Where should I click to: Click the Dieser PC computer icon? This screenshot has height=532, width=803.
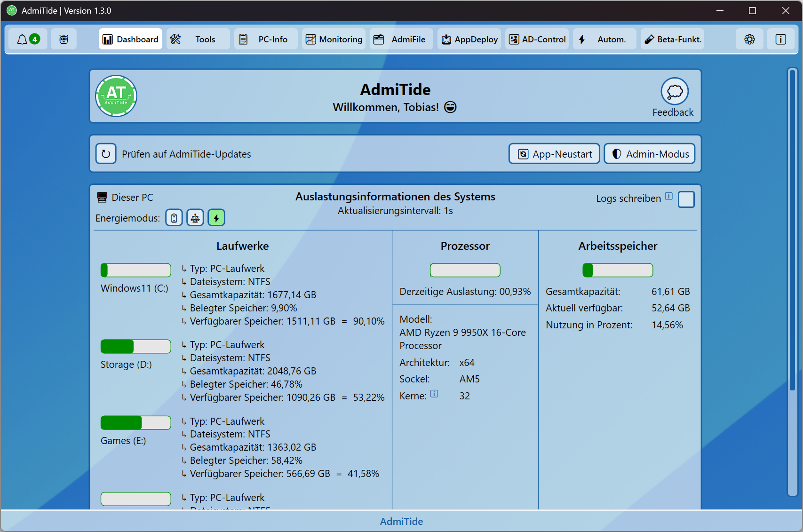(102, 197)
